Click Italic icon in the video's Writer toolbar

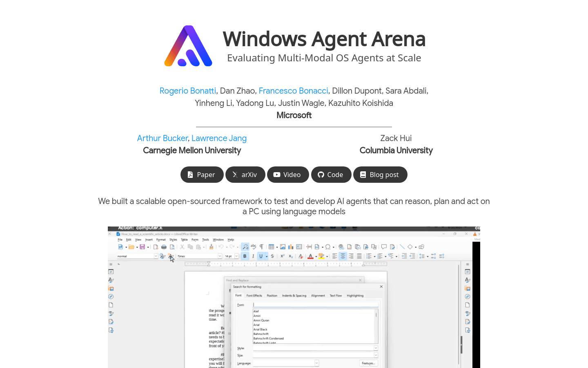click(253, 256)
